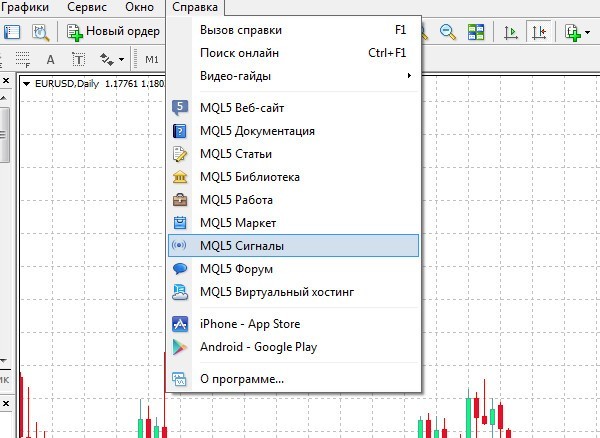Click the Новый ордер button
The width and height of the screenshot is (600, 438).
pos(113,31)
